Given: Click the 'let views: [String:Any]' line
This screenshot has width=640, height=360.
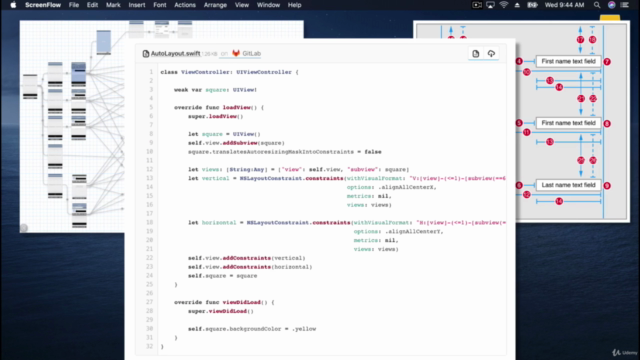Looking at the screenshot, I should pyautogui.click(x=298, y=169).
